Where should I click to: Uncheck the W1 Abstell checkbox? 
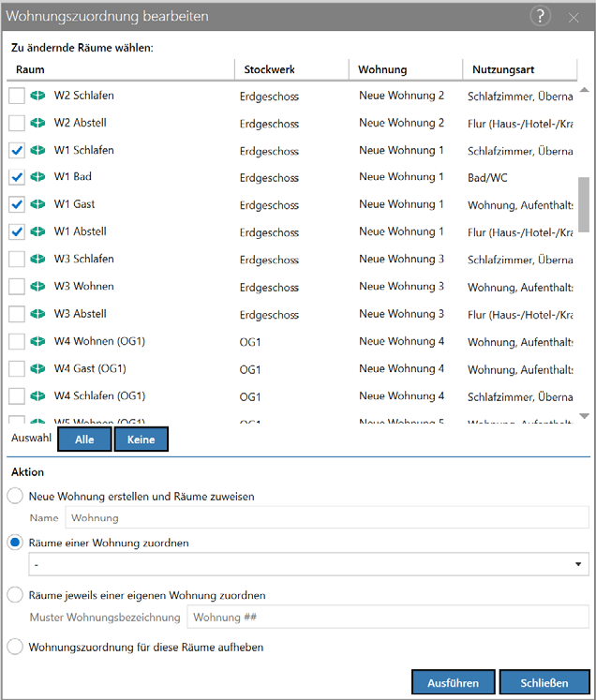click(17, 231)
